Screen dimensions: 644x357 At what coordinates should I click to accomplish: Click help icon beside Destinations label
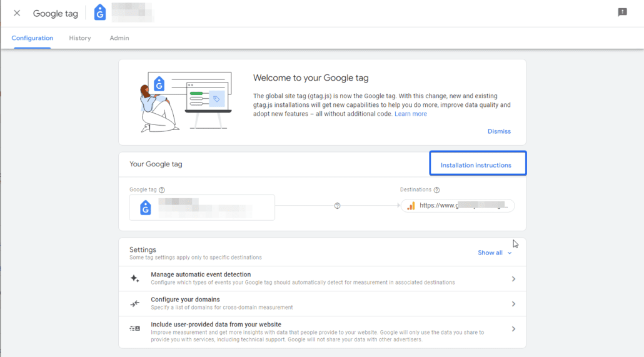(x=436, y=190)
